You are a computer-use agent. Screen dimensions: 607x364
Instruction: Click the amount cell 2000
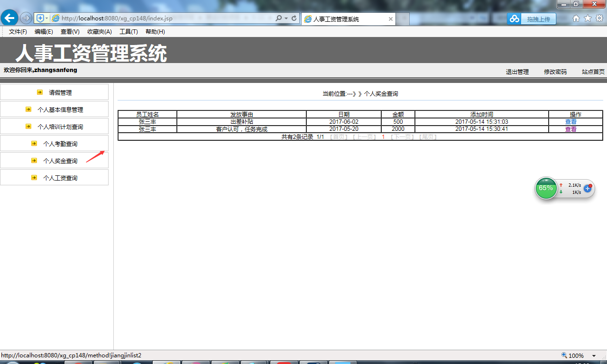(398, 129)
